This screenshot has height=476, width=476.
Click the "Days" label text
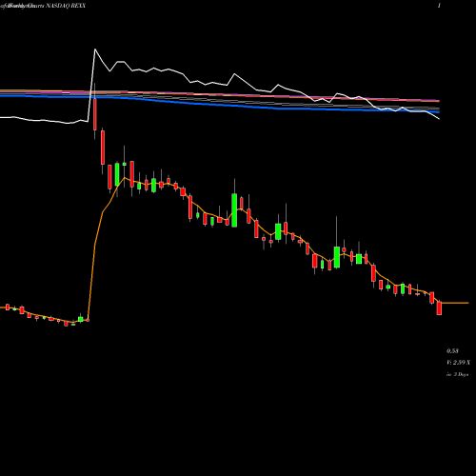464,374
